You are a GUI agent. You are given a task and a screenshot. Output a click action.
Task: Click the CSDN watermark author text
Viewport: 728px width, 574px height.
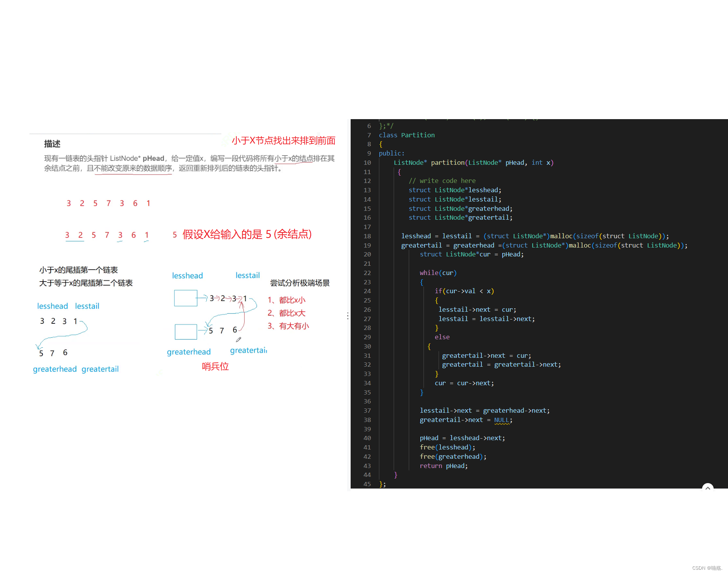[707, 568]
